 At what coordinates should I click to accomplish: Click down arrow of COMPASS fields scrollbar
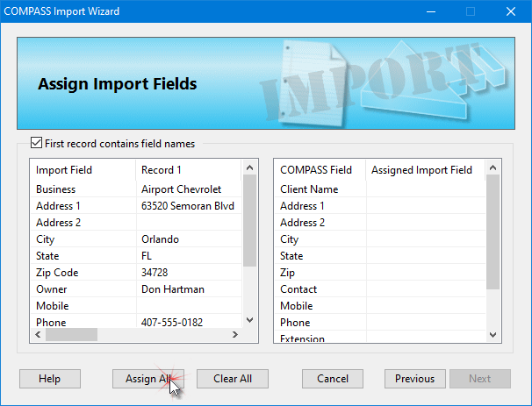(x=493, y=335)
